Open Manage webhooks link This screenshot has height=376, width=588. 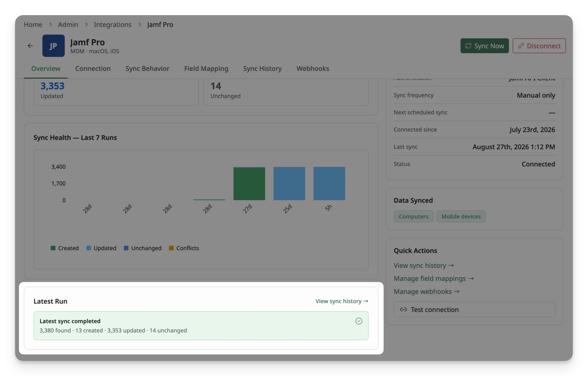point(427,292)
